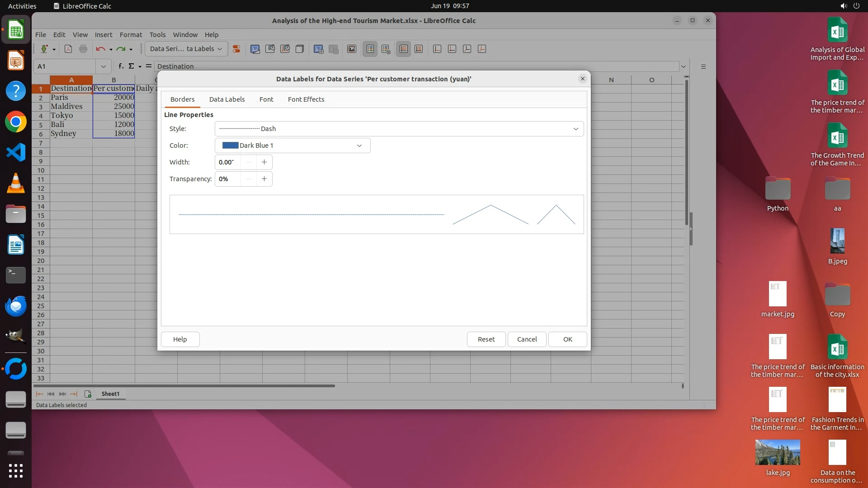Click the Function Wizard fx icon
Image resolution: width=868 pixels, height=488 pixels.
[121, 66]
